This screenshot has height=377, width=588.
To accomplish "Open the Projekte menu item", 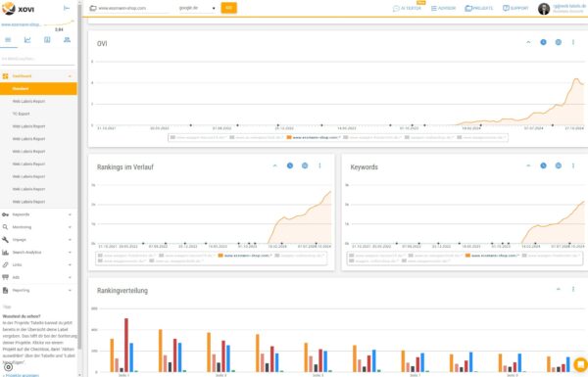I will [x=479, y=8].
